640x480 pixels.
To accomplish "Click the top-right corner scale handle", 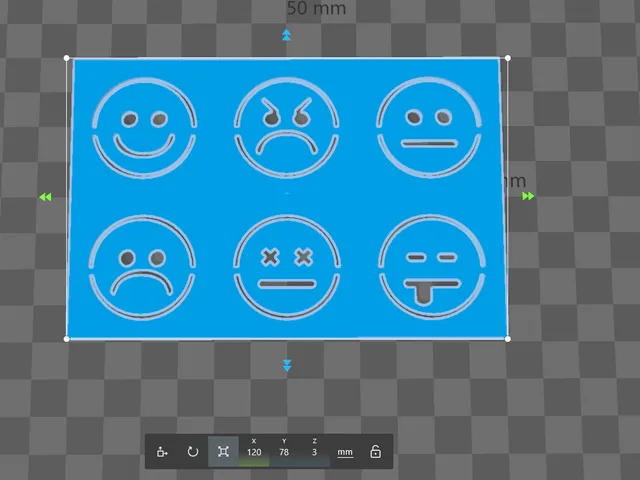I will (508, 58).
